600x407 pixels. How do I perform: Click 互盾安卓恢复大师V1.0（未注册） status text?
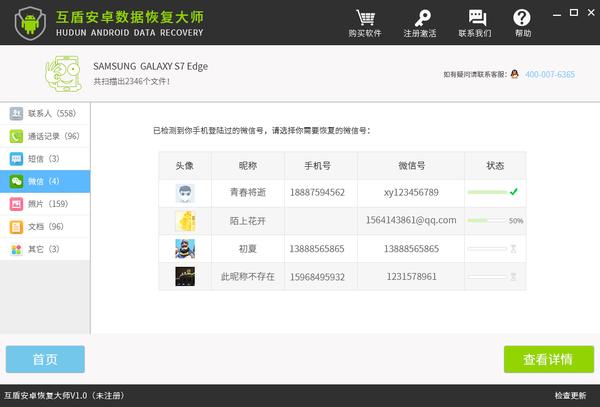[x=64, y=396]
